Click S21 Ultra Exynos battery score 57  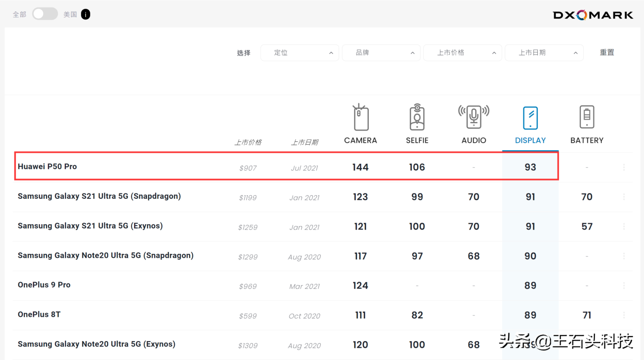587,227
